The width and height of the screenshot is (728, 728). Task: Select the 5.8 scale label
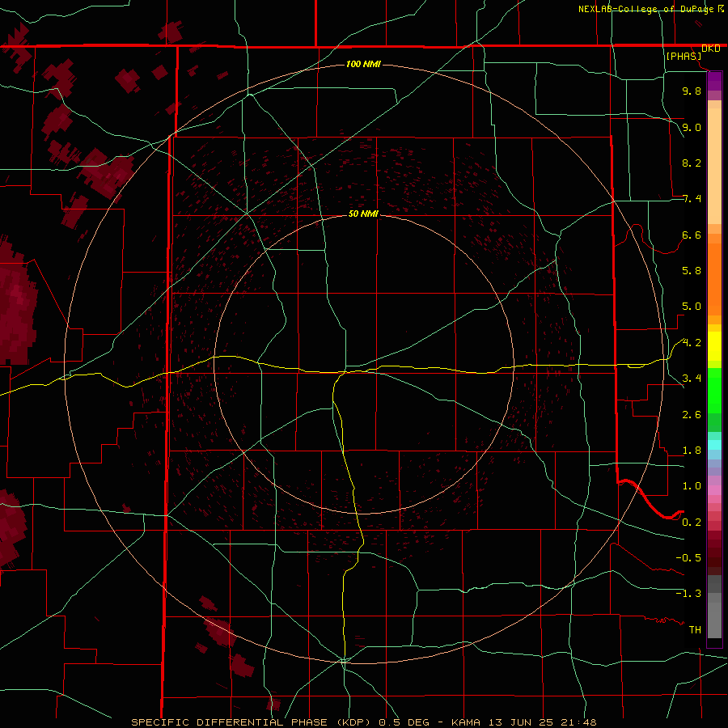click(692, 270)
